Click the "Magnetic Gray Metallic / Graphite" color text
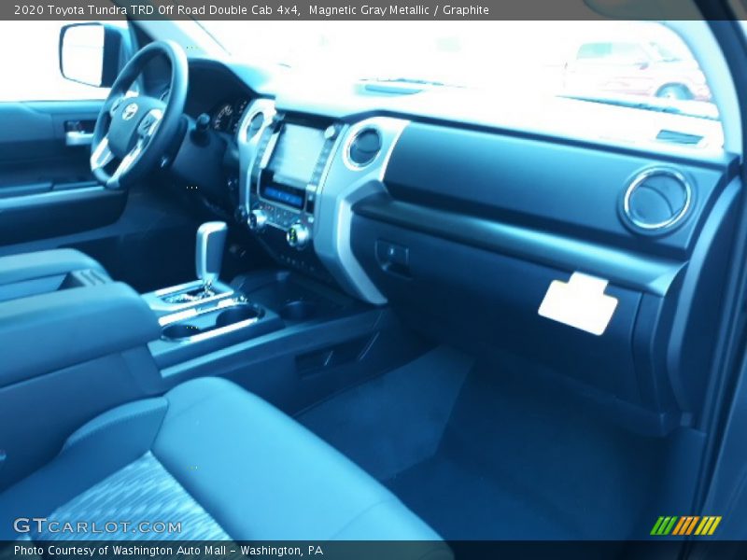This screenshot has width=747, height=560. point(399,10)
